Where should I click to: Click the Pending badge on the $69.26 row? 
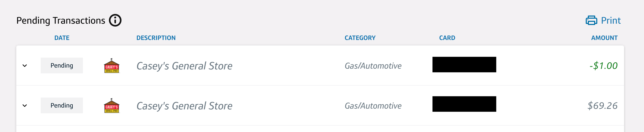tap(62, 105)
